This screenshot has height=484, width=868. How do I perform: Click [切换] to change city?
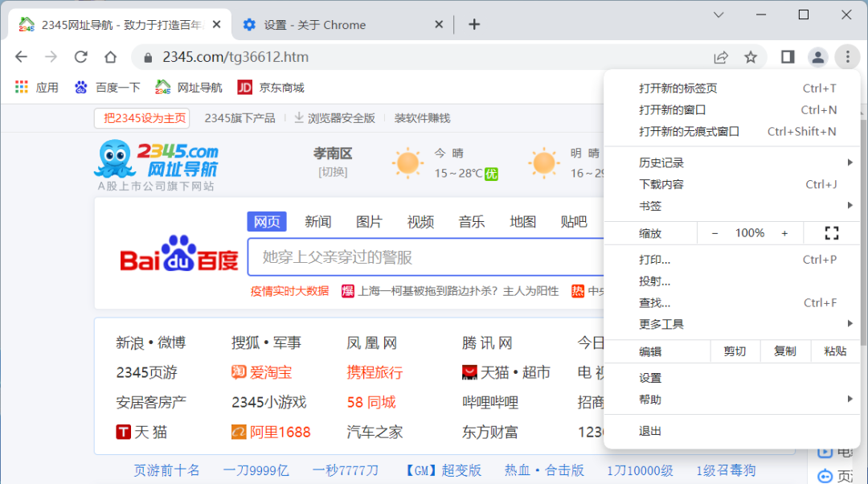pos(333,172)
